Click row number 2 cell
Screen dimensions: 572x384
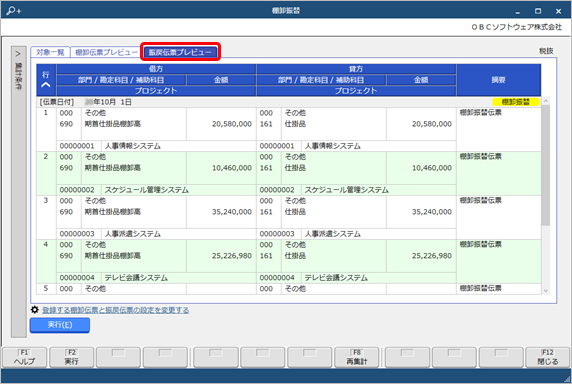point(46,173)
